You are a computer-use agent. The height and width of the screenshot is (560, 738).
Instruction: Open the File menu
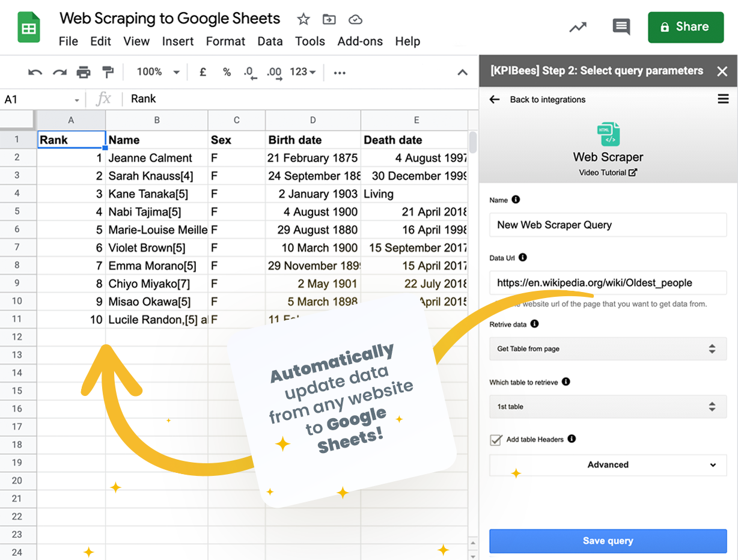[x=69, y=41]
